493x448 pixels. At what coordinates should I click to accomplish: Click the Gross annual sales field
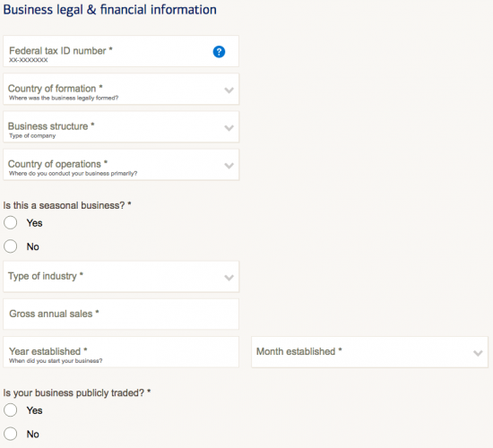(121, 314)
